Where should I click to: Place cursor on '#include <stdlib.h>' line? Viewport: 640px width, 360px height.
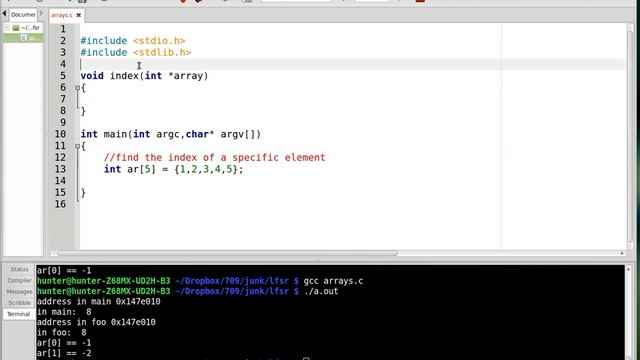pos(136,52)
